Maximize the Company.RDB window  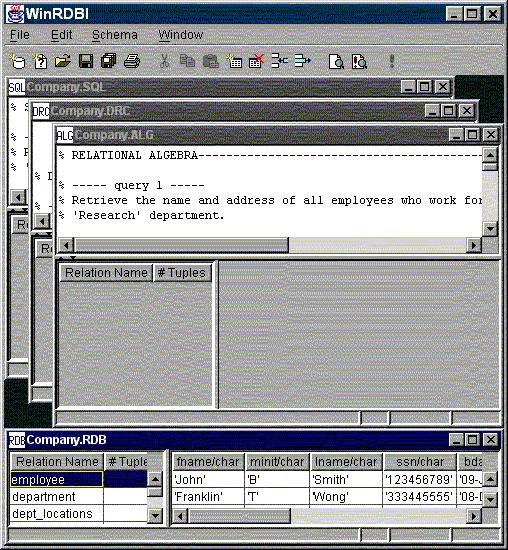[x=473, y=440]
